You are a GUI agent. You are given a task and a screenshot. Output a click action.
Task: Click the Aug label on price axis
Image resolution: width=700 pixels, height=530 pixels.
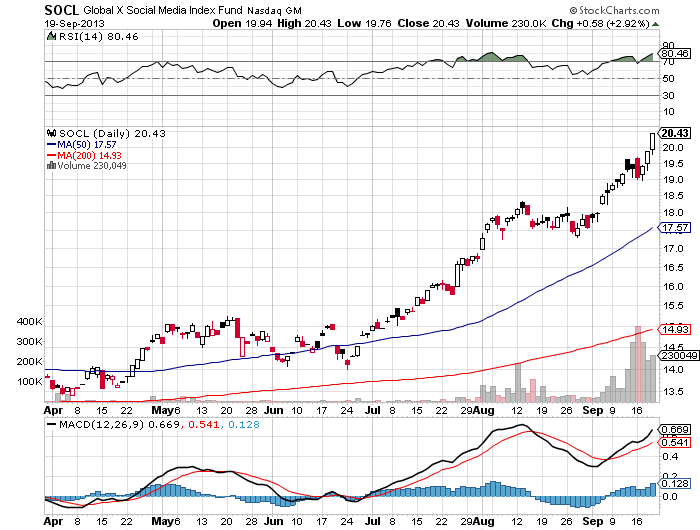(x=485, y=410)
